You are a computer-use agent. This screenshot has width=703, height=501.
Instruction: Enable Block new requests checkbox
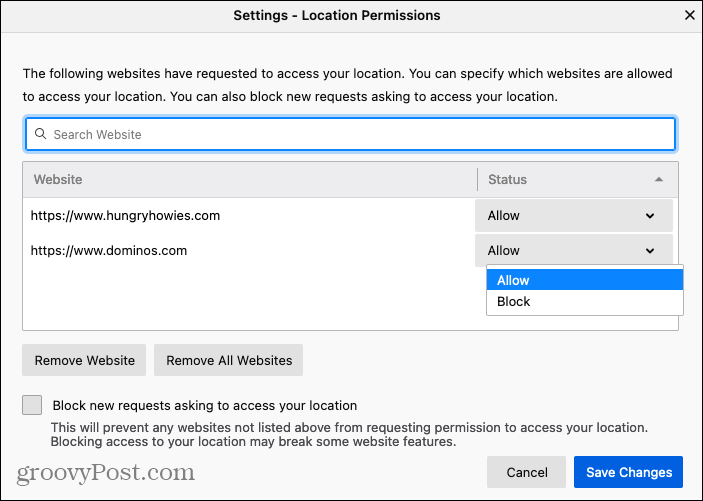click(32, 405)
